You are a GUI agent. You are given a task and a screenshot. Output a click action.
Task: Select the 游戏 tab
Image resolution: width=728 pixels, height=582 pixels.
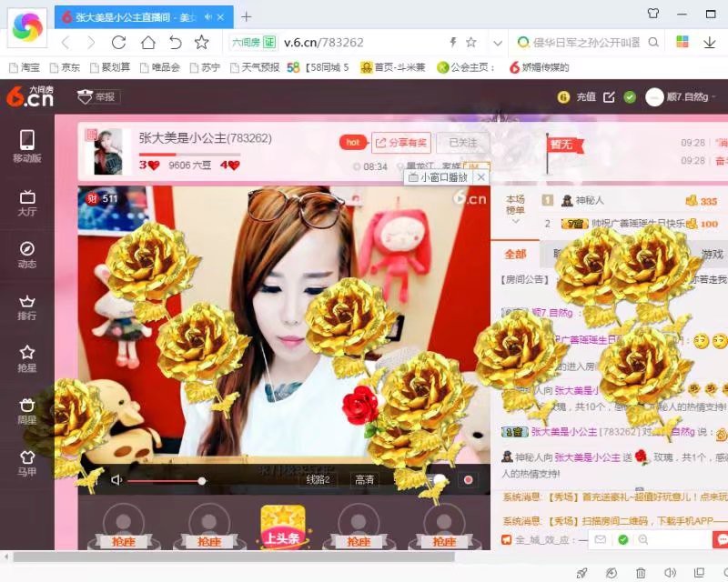713,255
